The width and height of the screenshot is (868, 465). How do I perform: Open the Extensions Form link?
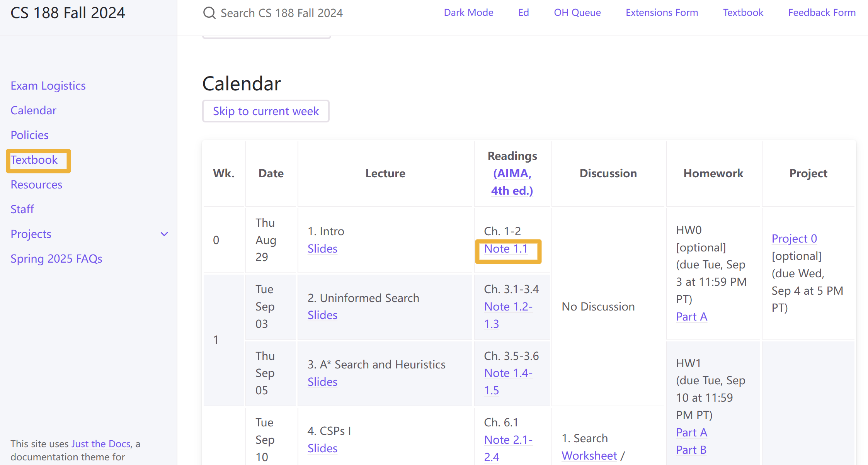tap(662, 12)
